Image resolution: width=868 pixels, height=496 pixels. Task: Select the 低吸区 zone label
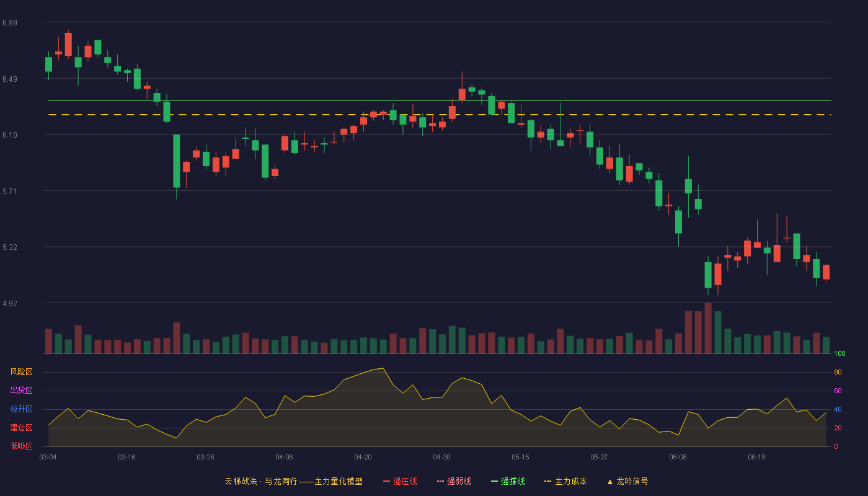(x=22, y=446)
